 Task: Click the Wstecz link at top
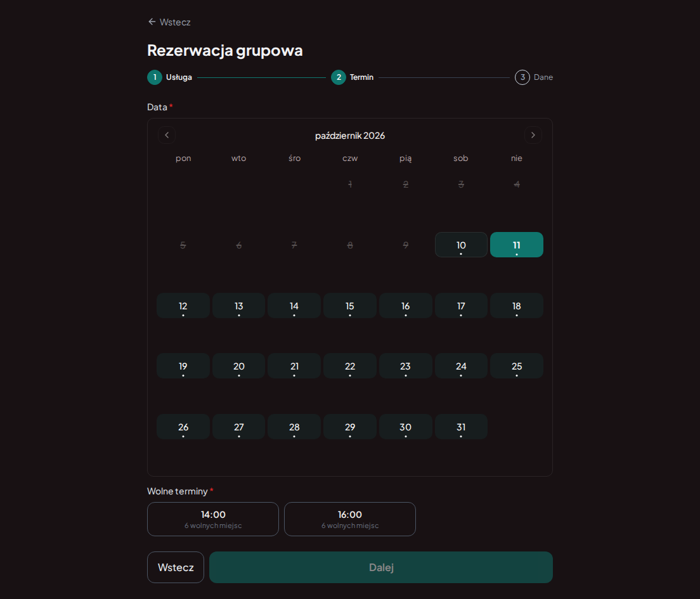169,22
